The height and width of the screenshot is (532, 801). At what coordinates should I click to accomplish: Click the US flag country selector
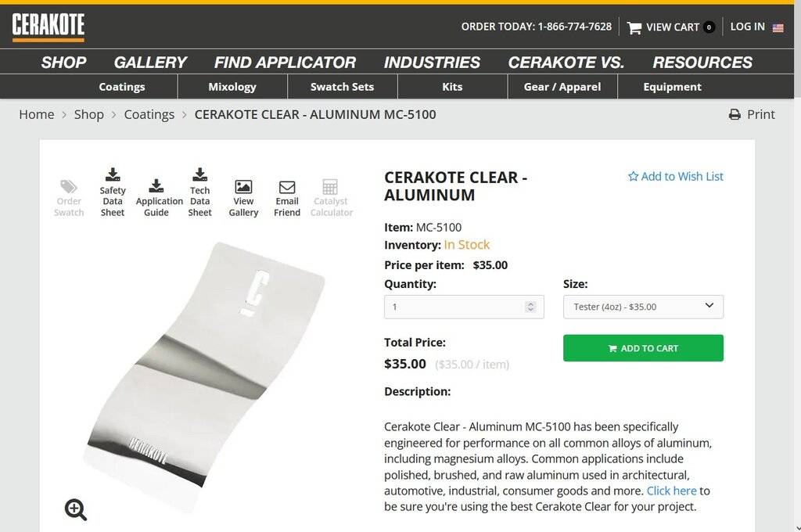778,27
